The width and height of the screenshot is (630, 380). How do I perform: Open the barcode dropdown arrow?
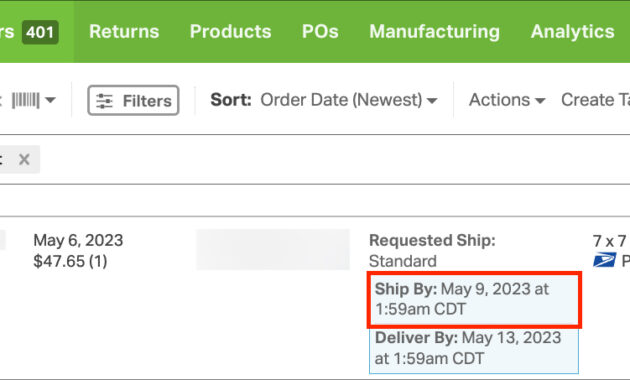pos(50,100)
